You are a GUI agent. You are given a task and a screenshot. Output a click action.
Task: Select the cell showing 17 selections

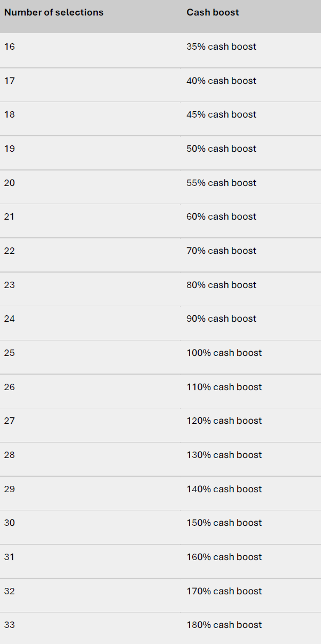10,81
